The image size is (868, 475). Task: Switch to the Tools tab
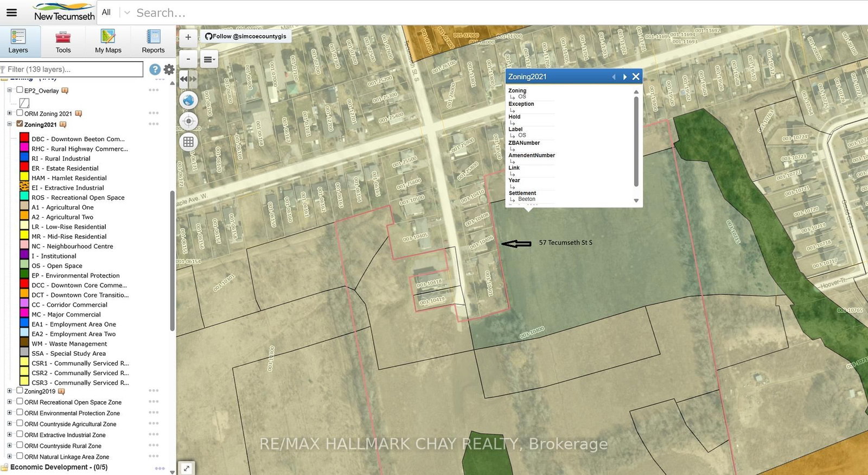63,41
